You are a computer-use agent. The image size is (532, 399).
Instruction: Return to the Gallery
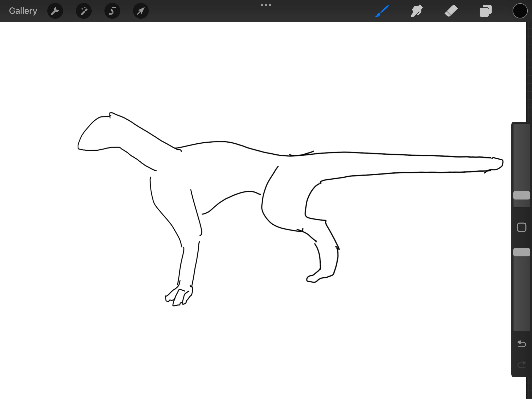[x=23, y=11]
